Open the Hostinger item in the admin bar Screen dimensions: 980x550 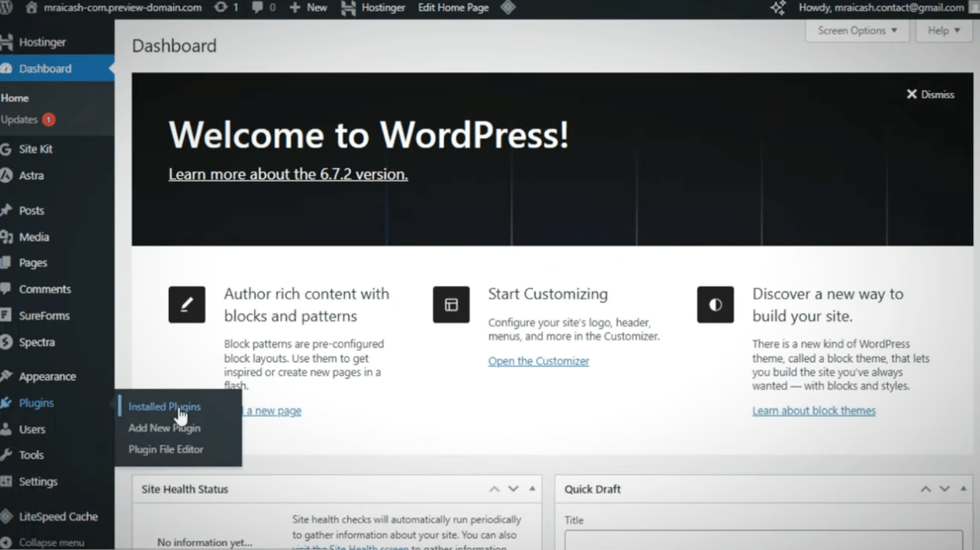pyautogui.click(x=374, y=8)
